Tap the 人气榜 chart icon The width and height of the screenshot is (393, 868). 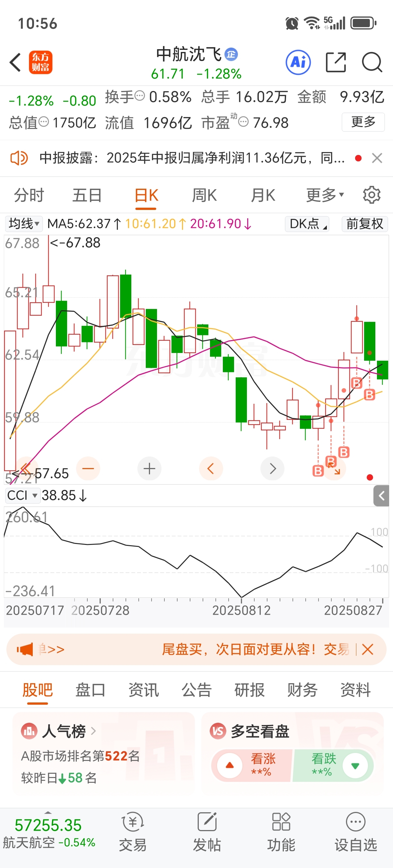click(x=29, y=731)
